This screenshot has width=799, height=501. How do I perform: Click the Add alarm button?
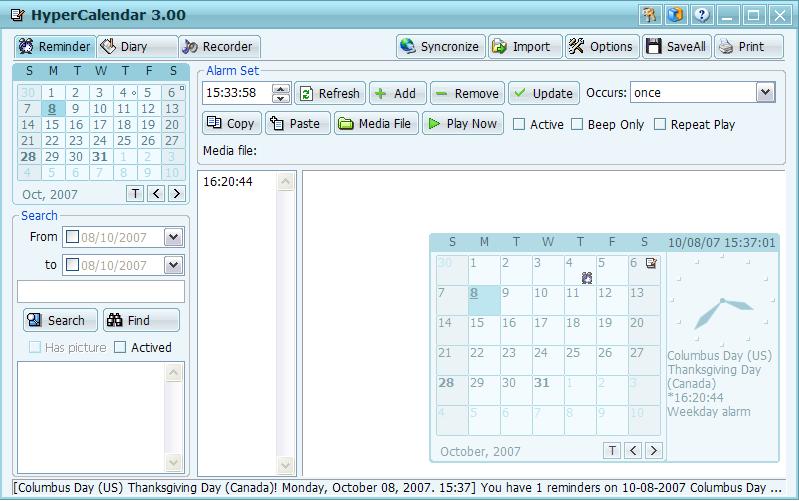point(396,93)
